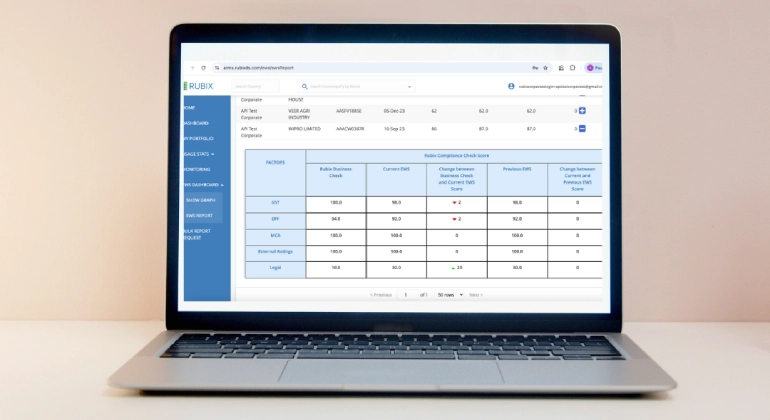This screenshot has height=420, width=770.
Task: Click the purple browser profile avatar
Action: click(x=592, y=68)
